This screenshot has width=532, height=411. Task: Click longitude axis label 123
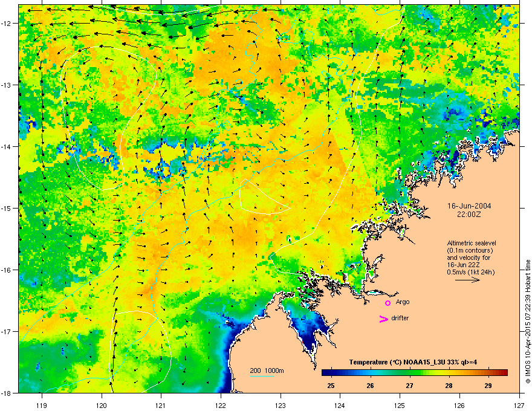tap(281, 405)
